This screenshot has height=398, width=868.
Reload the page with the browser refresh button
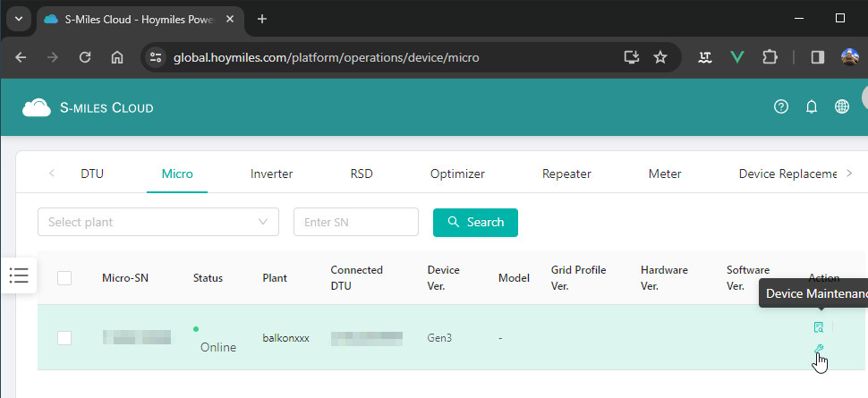point(85,57)
